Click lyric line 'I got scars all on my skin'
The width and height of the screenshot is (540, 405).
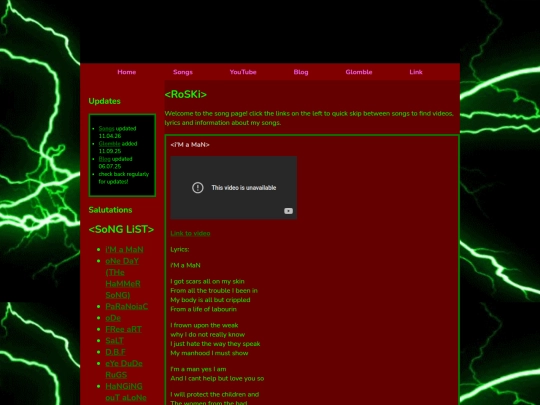[207, 281]
